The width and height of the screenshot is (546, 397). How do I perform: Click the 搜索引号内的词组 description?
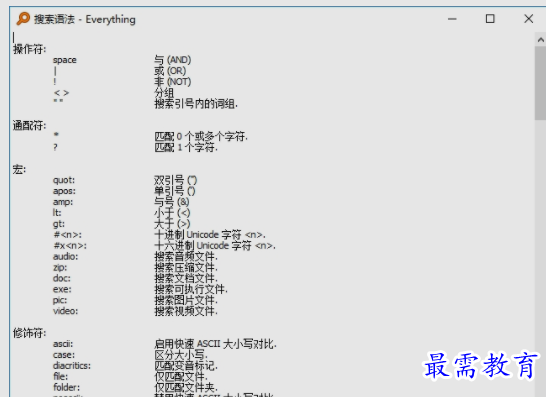(196, 104)
